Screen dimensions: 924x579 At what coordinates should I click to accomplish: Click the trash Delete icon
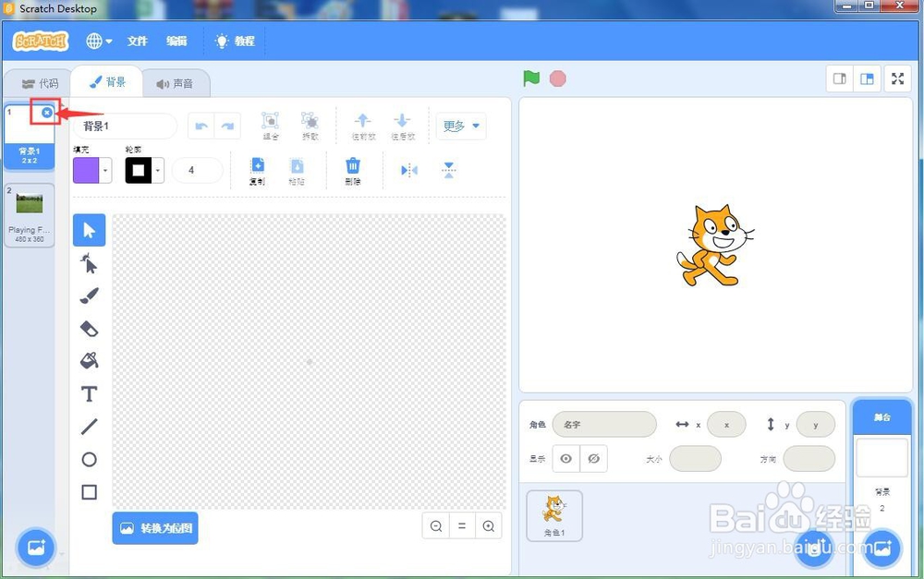353,172
